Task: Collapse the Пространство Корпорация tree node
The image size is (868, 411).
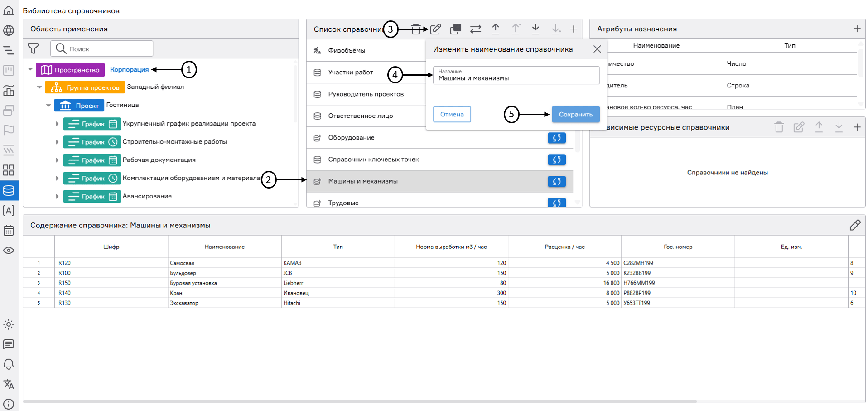Action: click(30, 70)
